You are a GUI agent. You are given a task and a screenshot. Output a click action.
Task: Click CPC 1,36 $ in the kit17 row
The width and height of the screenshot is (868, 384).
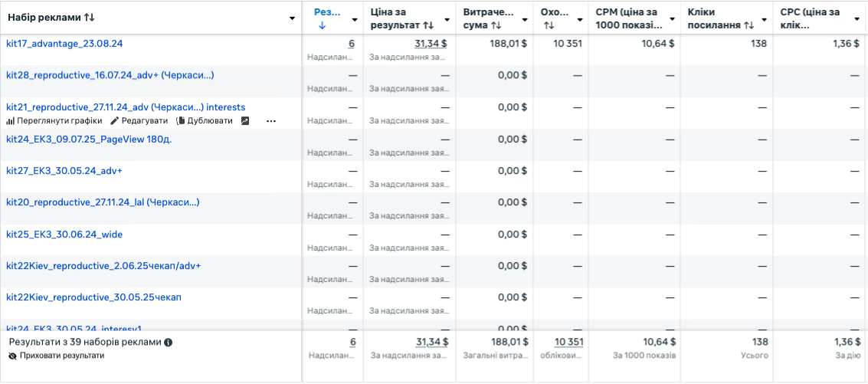tap(847, 44)
